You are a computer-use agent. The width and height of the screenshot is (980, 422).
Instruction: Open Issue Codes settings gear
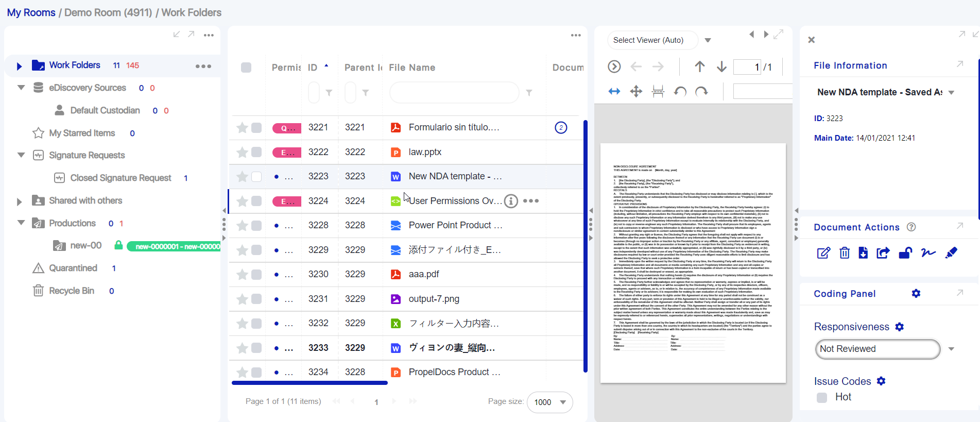point(881,381)
